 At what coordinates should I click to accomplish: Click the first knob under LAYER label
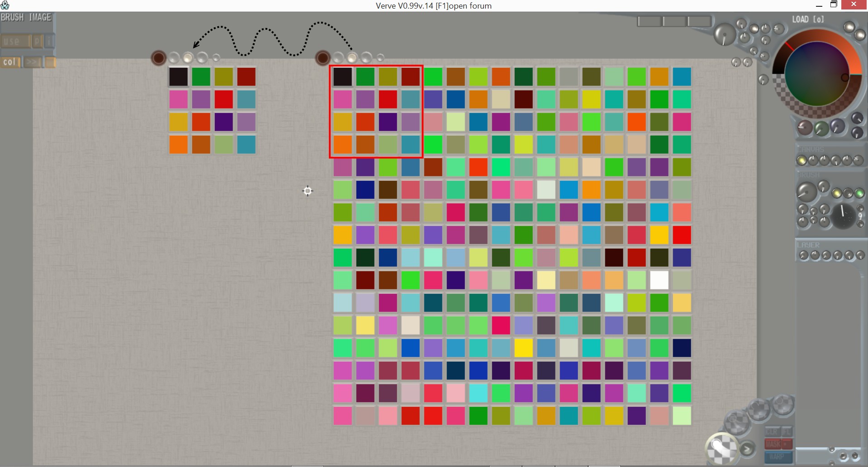[803, 255]
